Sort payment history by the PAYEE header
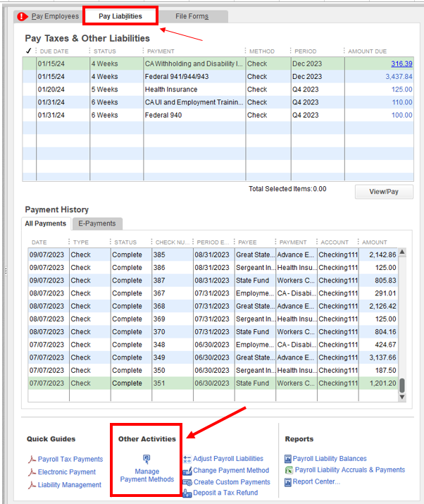This screenshot has width=424, height=504. click(247, 242)
